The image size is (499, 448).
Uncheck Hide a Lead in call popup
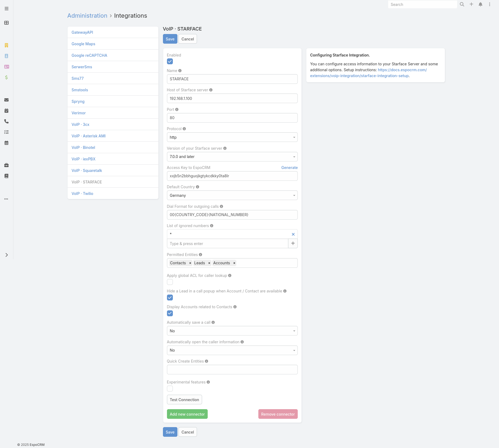coord(170,298)
